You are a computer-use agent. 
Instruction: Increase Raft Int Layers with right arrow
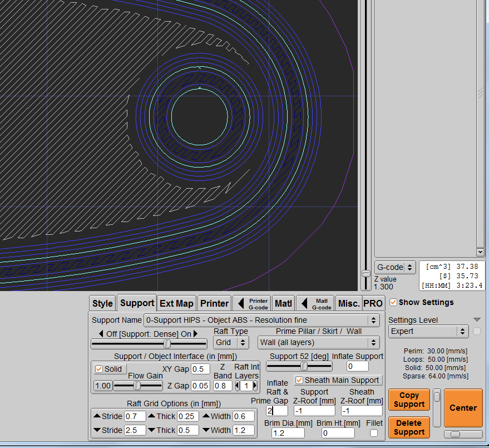point(255,386)
